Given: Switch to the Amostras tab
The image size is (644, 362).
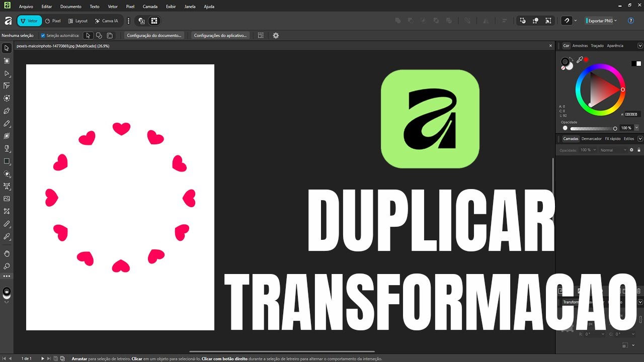Looking at the screenshot, I should click(580, 46).
